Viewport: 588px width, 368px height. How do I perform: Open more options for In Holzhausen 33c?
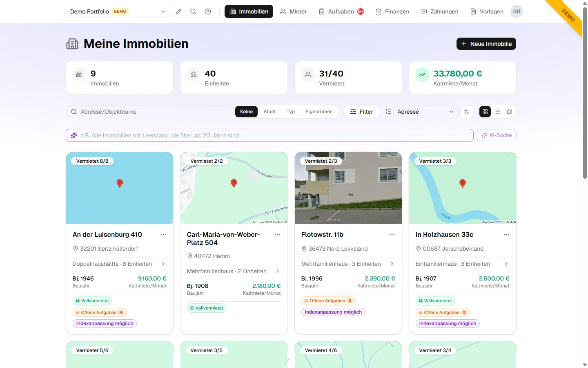(x=506, y=235)
